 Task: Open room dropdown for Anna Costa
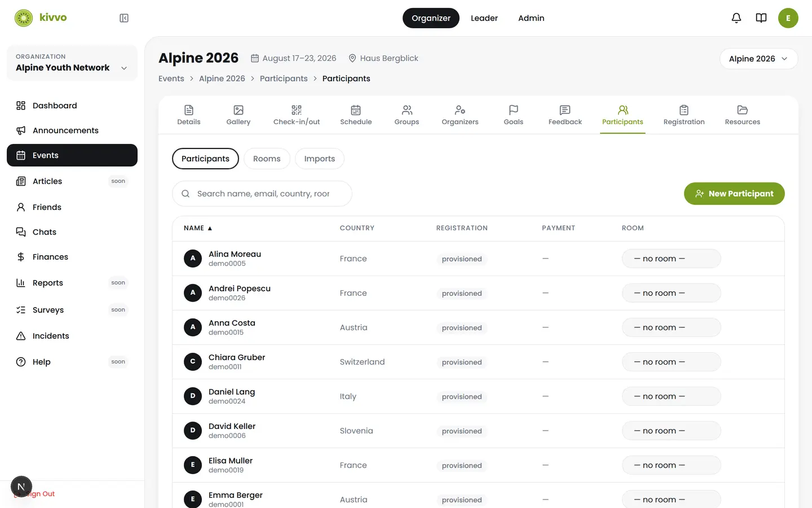pos(671,327)
